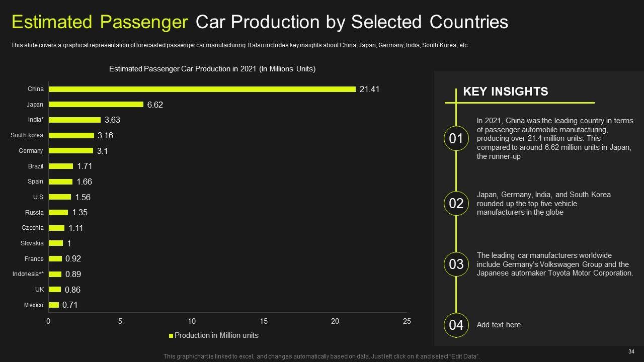Click the 03 timeline circle
The width and height of the screenshot is (644, 362).
[456, 264]
